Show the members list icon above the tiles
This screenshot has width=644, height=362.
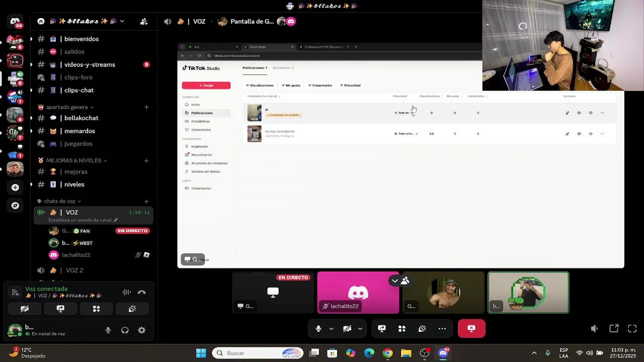[x=405, y=281]
